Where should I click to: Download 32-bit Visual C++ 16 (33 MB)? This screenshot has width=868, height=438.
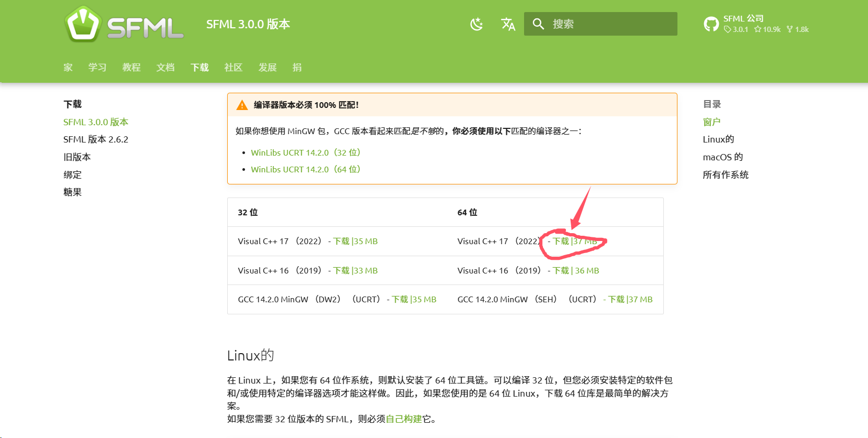[355, 271]
